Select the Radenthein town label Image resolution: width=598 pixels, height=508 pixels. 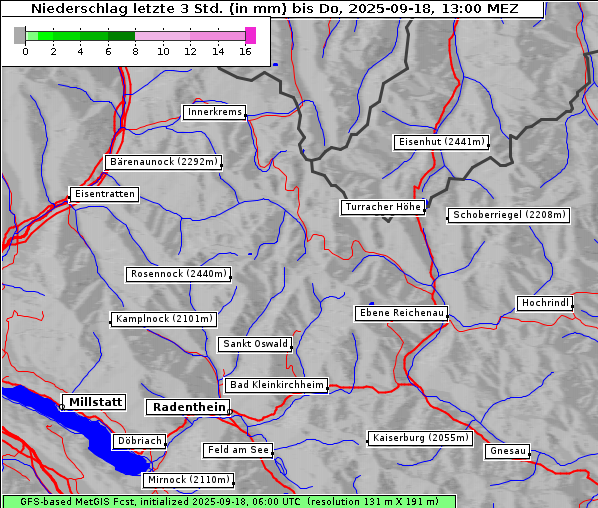[188, 407]
